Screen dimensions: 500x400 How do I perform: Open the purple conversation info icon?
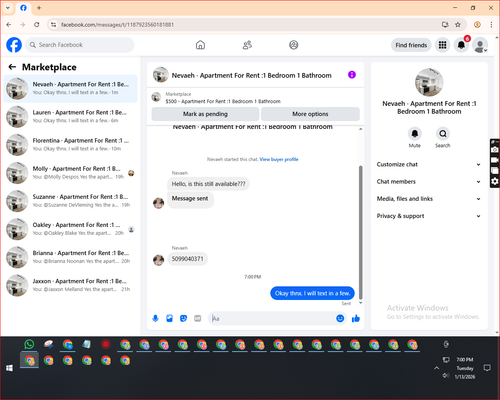click(x=352, y=75)
